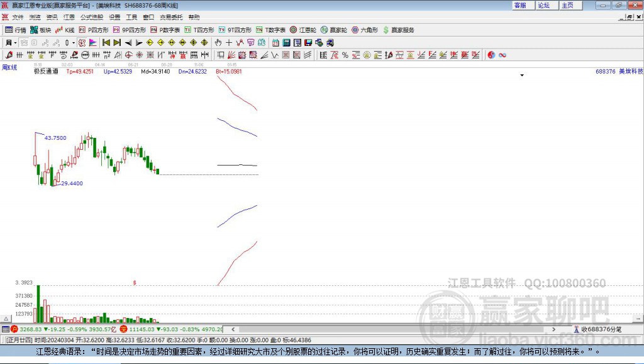Image resolution: width=644 pixels, height=364 pixels.
Task: Open the 工具 menu
Action: (x=131, y=17)
